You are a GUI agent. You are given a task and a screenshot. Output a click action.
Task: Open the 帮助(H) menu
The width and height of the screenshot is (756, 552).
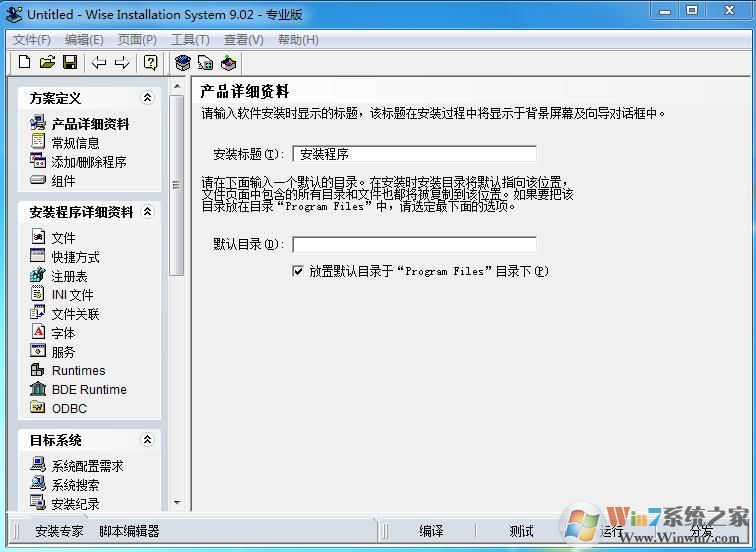(298, 40)
